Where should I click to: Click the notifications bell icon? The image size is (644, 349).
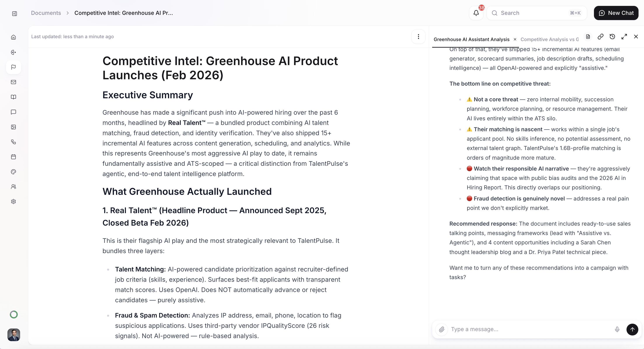tap(476, 13)
